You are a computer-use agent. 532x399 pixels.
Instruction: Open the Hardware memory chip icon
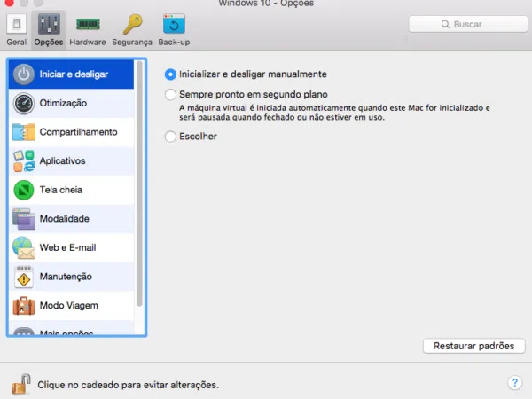click(x=88, y=25)
